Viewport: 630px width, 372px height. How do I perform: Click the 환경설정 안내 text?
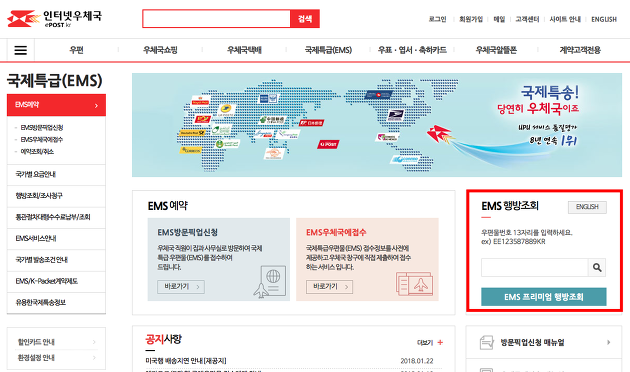click(36, 358)
